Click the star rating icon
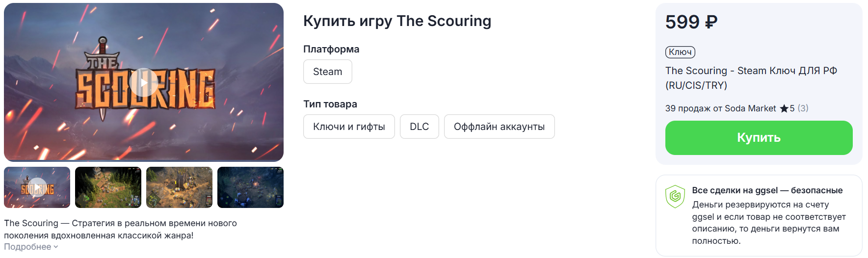 point(784,108)
